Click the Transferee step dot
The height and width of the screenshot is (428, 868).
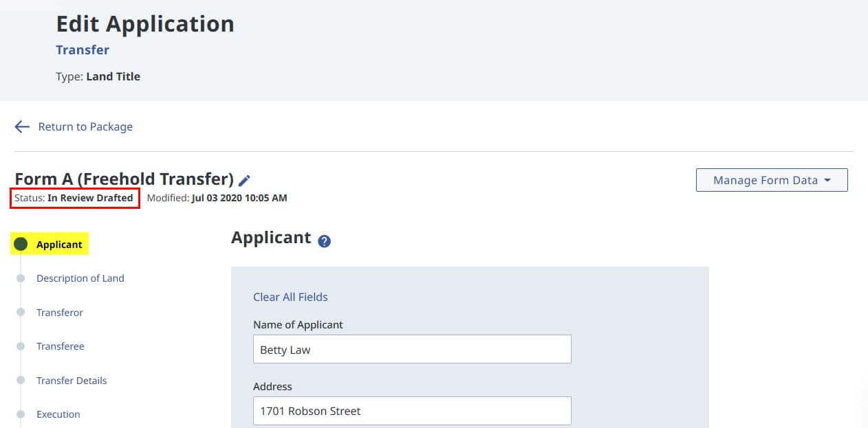(x=21, y=346)
